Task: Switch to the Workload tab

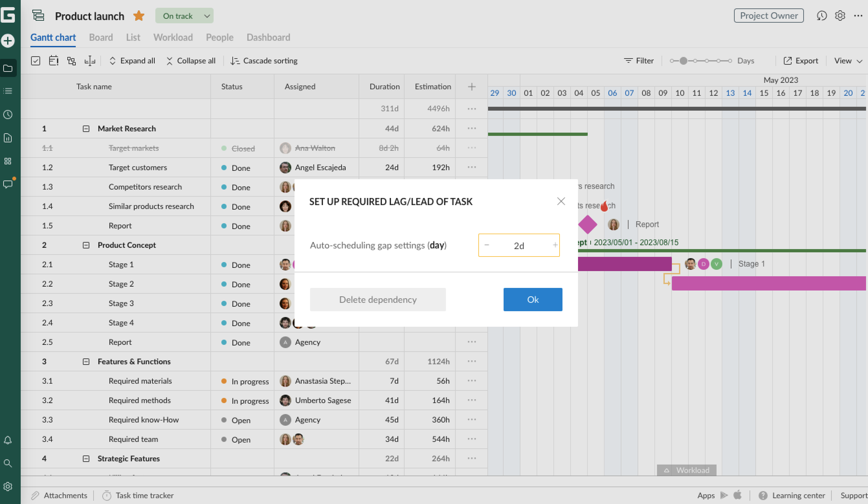Action: click(x=173, y=37)
